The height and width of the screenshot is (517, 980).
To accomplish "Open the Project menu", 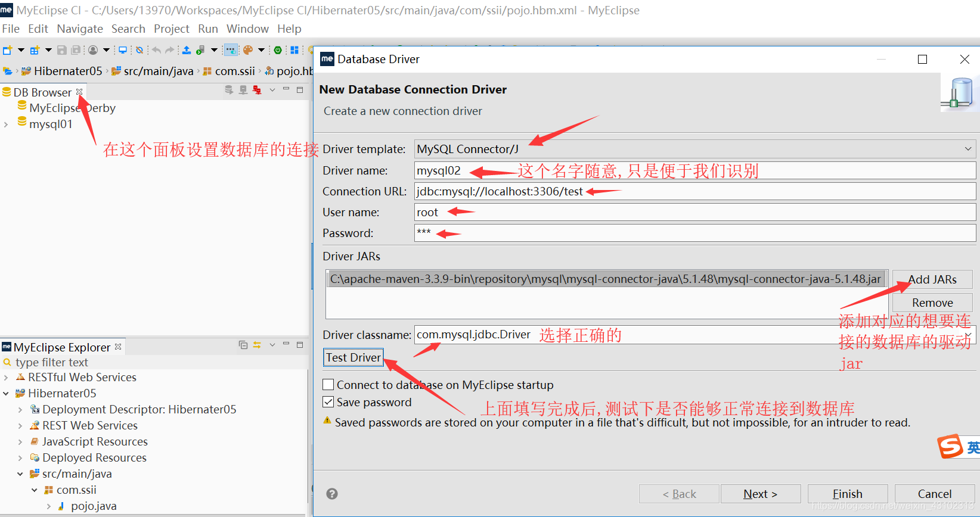I will pos(172,29).
